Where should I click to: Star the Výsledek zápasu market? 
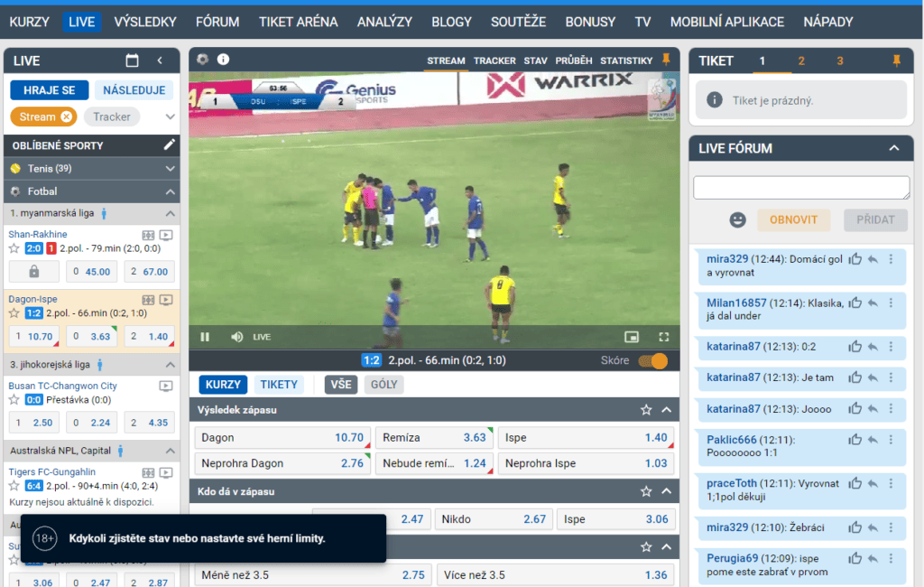(x=646, y=410)
